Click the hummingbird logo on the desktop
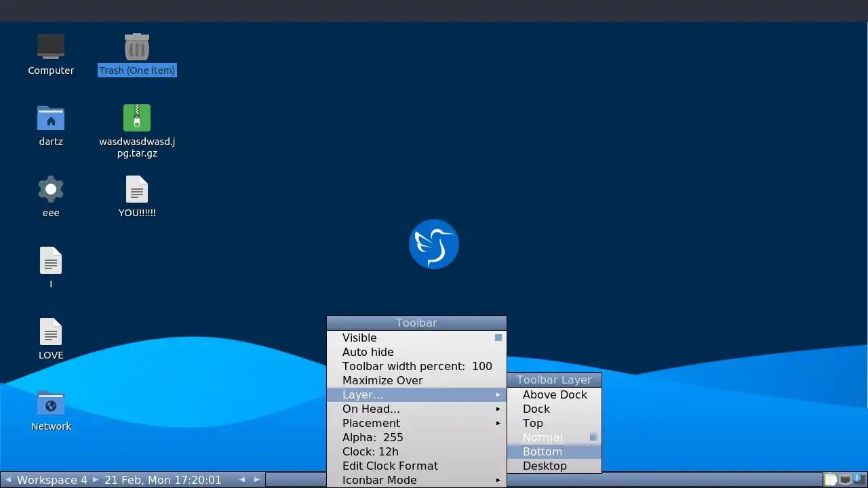Viewport: 868px width, 488px height. click(x=434, y=244)
